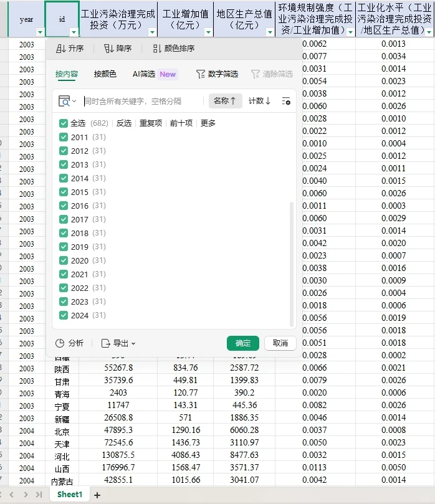Uncheck the 2019 checkbox

pyautogui.click(x=64, y=247)
